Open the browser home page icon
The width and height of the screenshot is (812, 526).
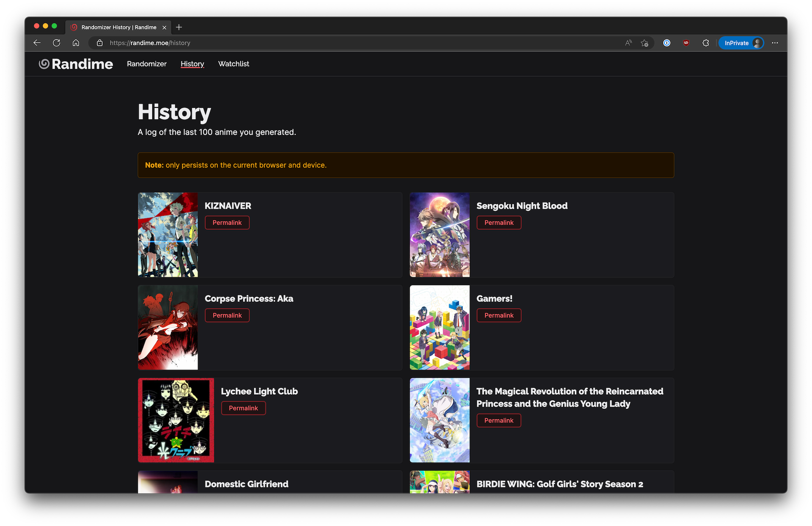(x=76, y=43)
